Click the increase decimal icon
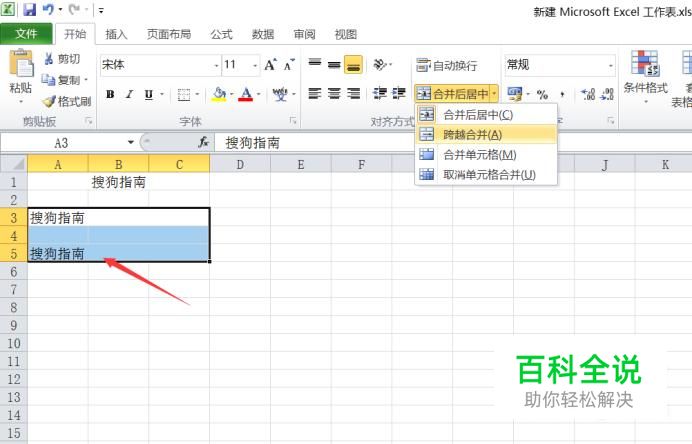This screenshot has width=692, height=444. 588,94
